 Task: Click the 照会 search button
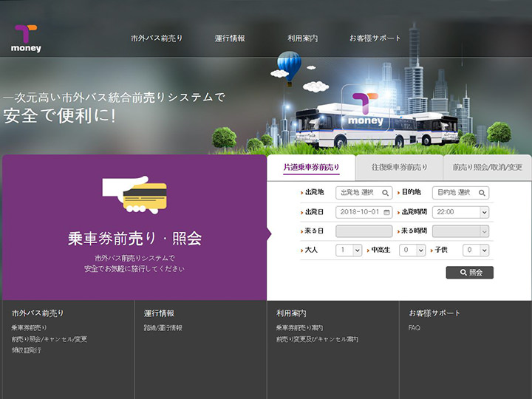[470, 273]
